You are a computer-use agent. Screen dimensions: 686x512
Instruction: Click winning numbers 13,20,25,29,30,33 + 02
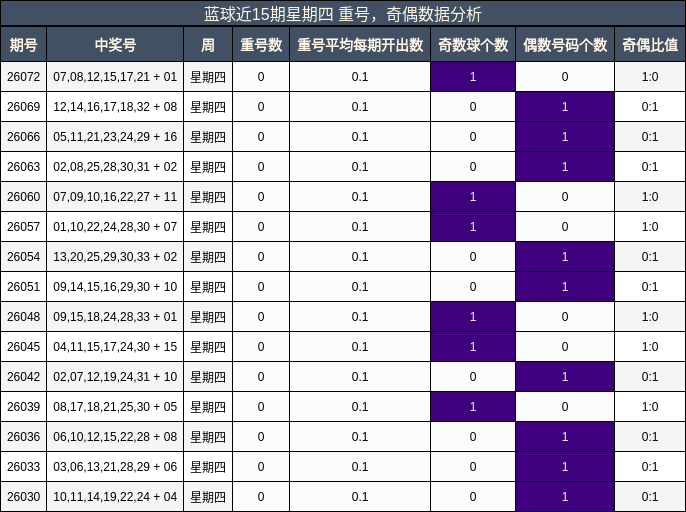click(115, 256)
